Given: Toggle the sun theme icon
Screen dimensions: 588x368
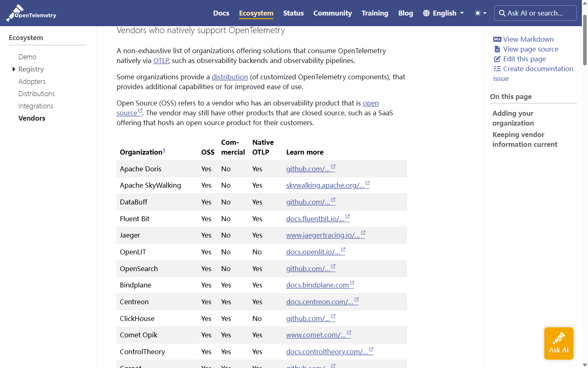Looking at the screenshot, I should tap(478, 13).
